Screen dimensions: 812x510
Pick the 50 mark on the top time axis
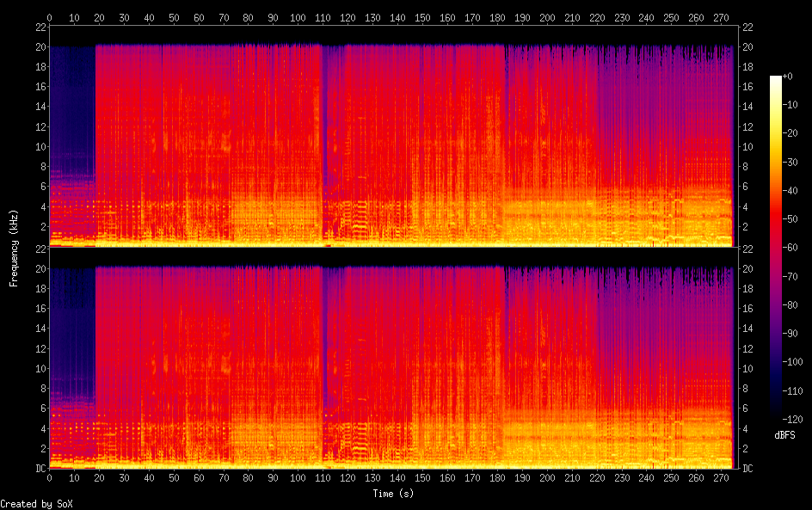[x=174, y=17]
